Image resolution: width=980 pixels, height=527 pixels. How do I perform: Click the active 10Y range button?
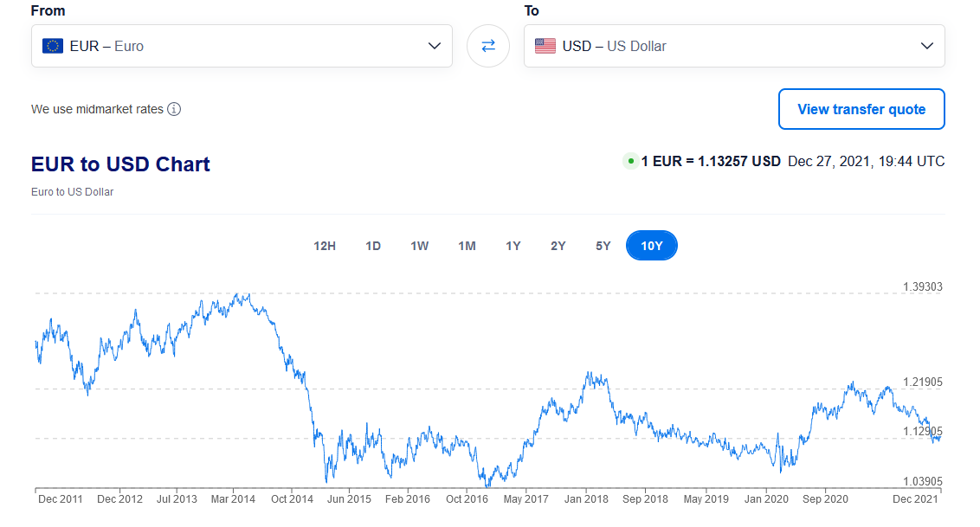click(x=652, y=246)
